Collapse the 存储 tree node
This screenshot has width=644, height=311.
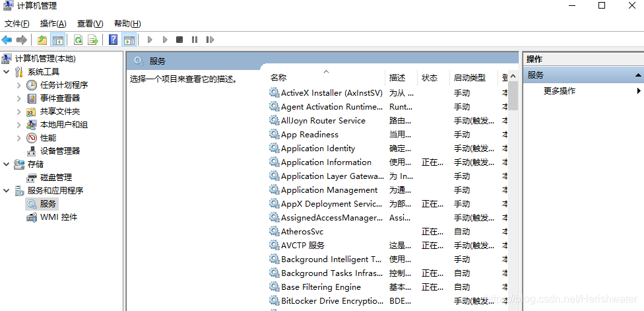6,164
